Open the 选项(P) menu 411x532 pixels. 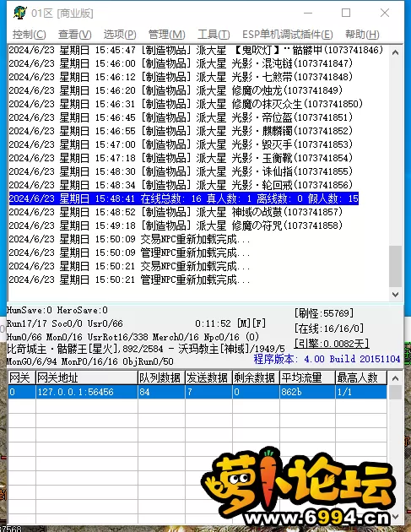tap(120, 35)
